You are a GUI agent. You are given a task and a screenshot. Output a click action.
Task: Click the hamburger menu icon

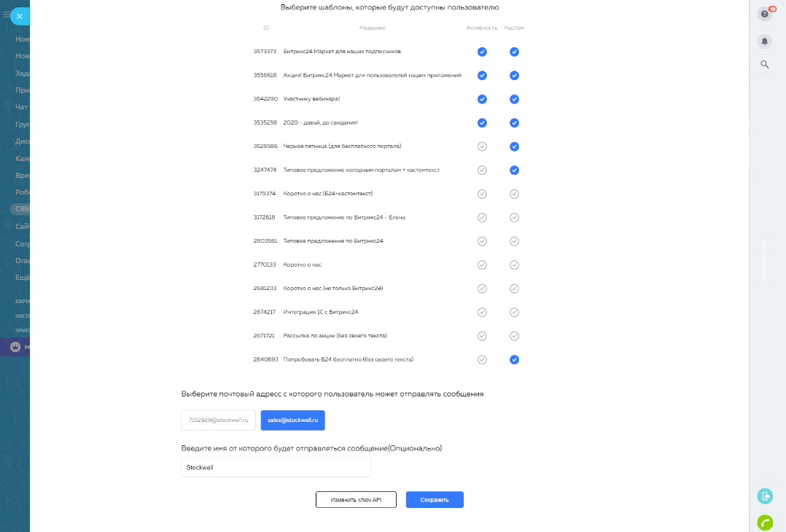tap(6, 15)
